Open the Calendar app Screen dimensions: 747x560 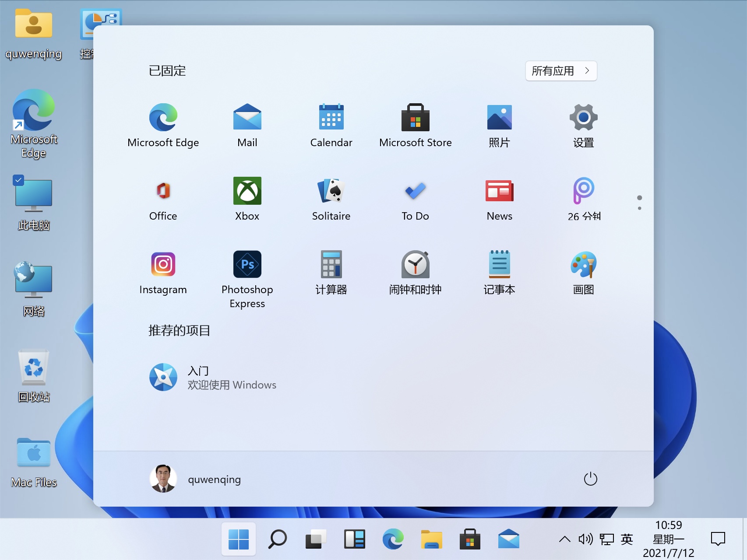click(331, 126)
